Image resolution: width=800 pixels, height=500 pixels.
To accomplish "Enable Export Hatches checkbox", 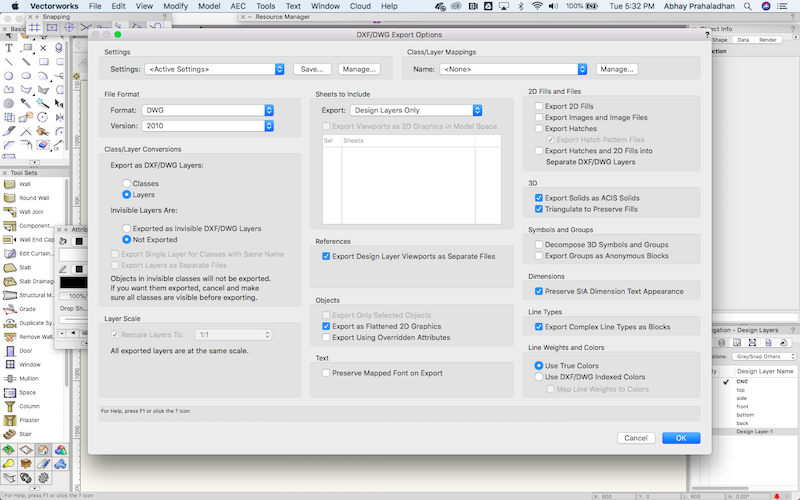I will point(539,129).
